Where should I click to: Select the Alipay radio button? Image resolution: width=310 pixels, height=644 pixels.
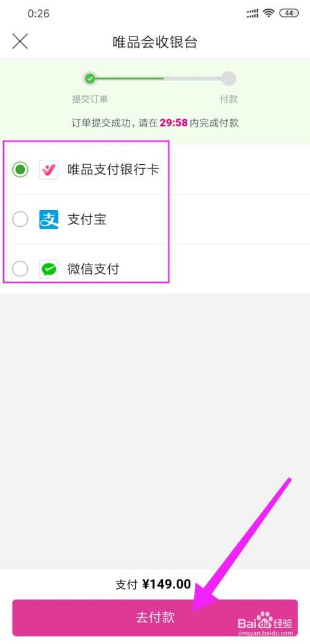20,219
